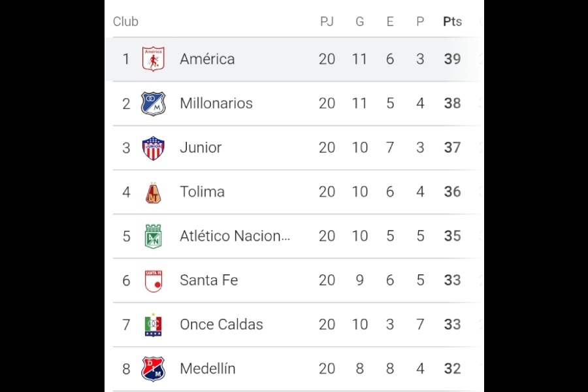This screenshot has height=392, width=588.
Task: Click the Club column header
Action: [x=125, y=22]
